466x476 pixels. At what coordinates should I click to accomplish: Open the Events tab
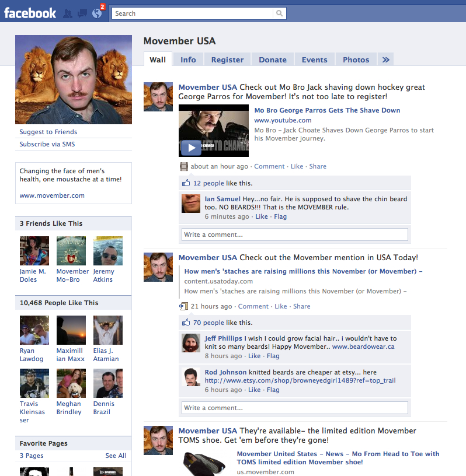[x=314, y=60]
